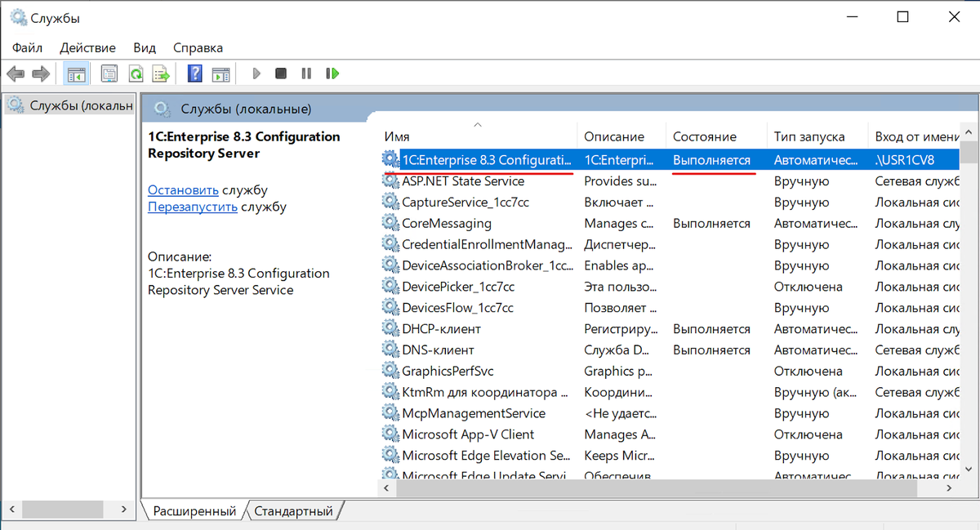The width and height of the screenshot is (980, 530).
Task: Select the ASP.NET State Service row
Action: click(670, 181)
